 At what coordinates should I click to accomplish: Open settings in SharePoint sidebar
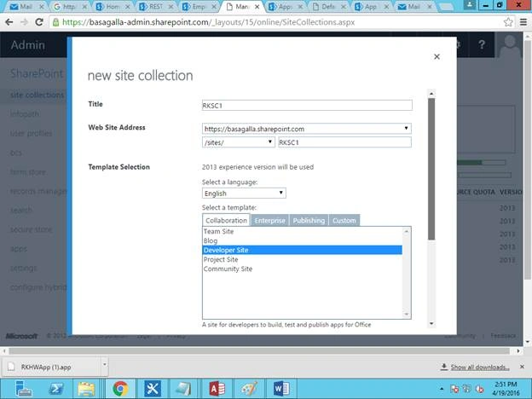[23, 269]
